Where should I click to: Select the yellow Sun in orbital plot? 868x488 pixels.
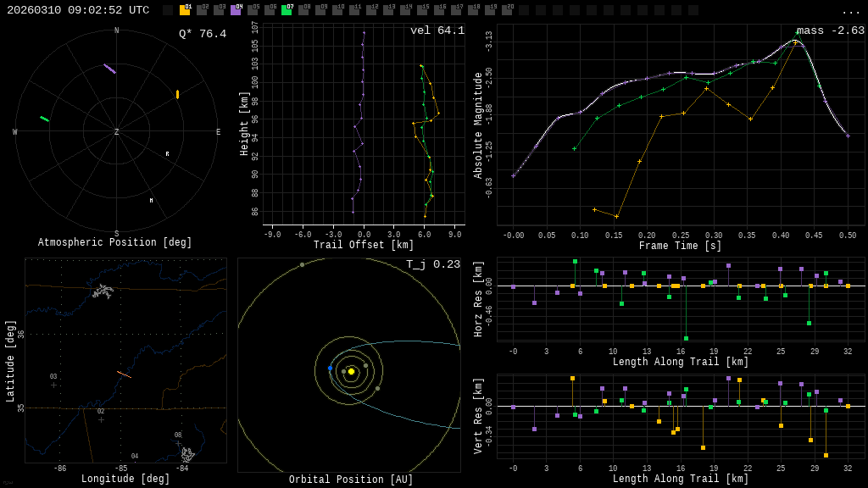pyautogui.click(x=351, y=371)
